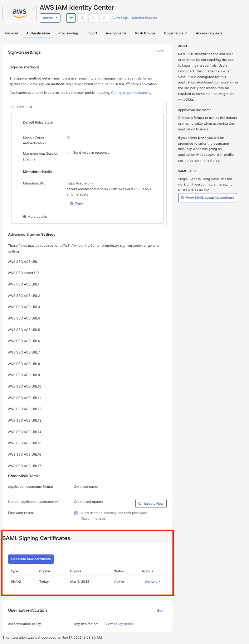249x644 pixels.
Task: Click the Copy metadata URL icon
Action: coord(72,203)
